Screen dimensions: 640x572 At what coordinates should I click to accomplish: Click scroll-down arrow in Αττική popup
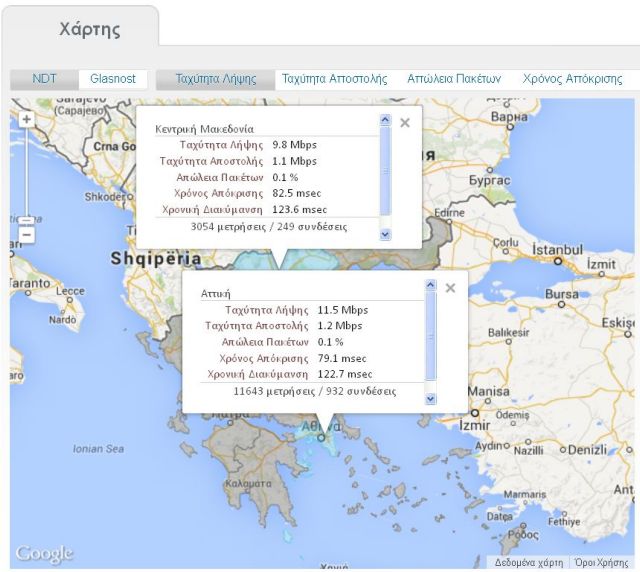[430, 398]
